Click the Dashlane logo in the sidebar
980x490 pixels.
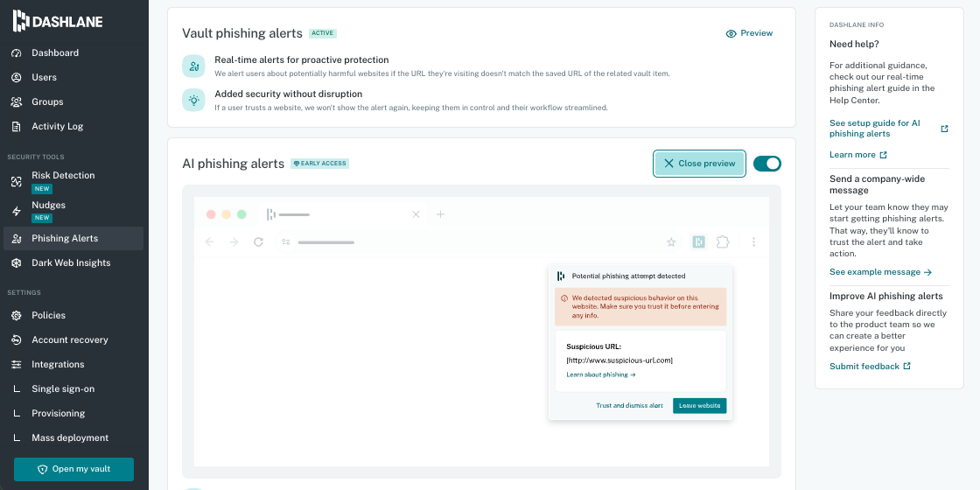[58, 21]
